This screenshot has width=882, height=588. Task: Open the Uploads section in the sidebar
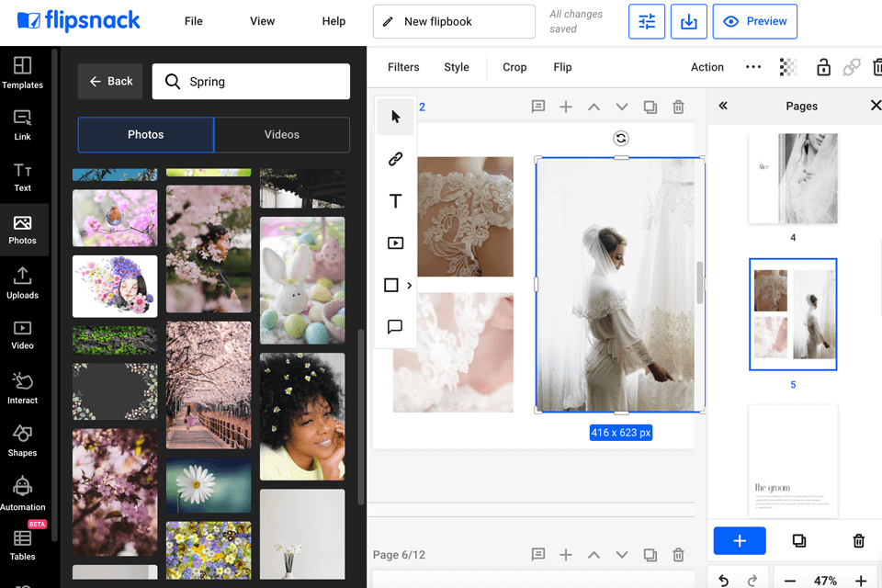point(24,281)
